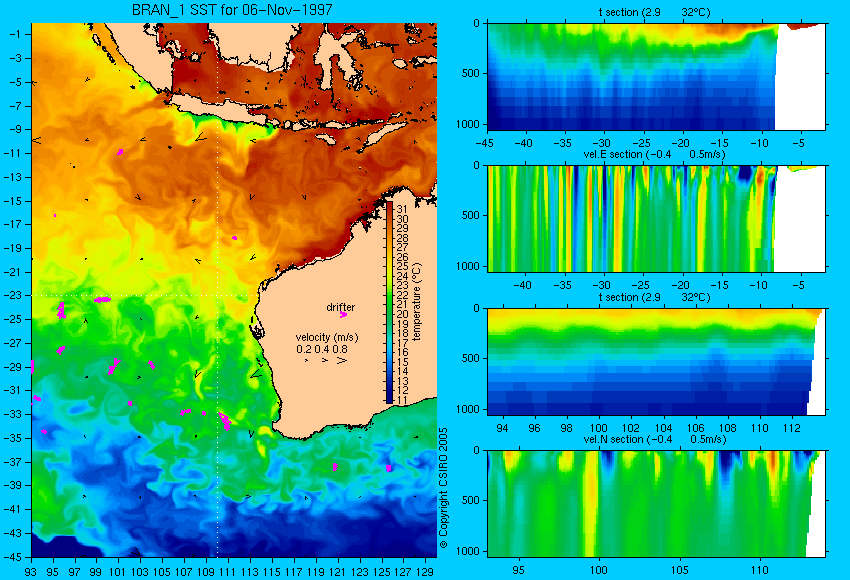Click the 'BRAN_1 SST for 06-Nov-1997' title
This screenshot has width=850, height=580.
click(x=232, y=10)
